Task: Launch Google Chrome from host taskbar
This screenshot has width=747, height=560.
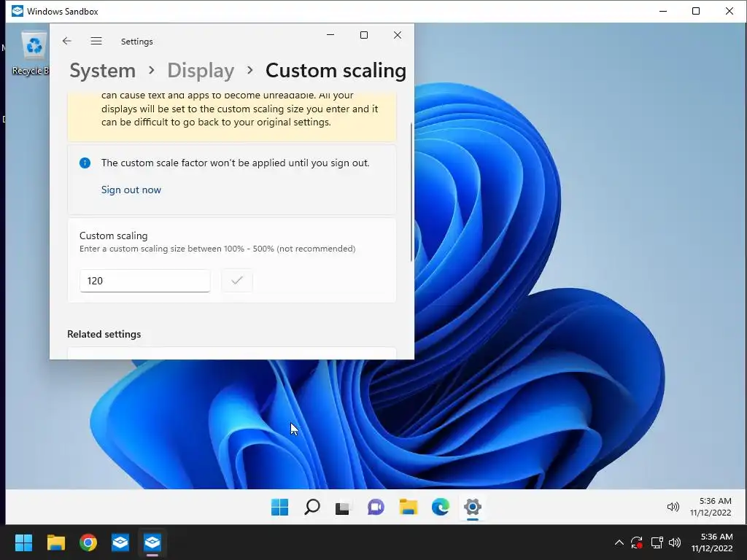Action: (88, 542)
